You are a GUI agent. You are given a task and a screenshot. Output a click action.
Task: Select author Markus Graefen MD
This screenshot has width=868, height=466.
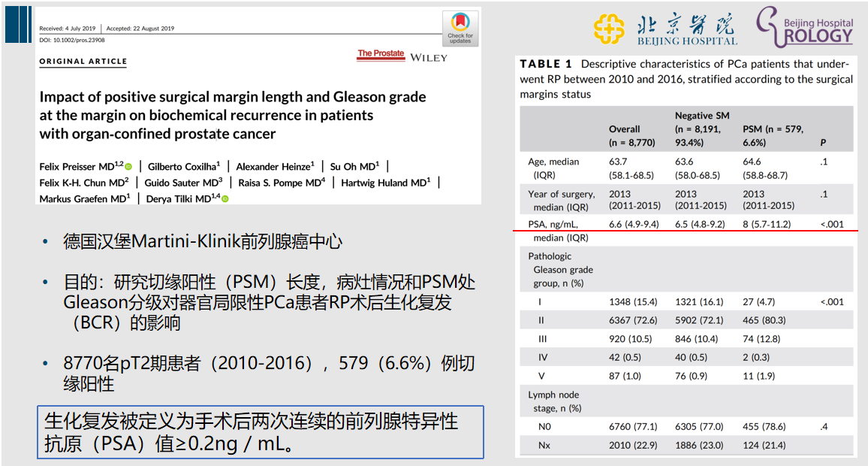coord(85,199)
